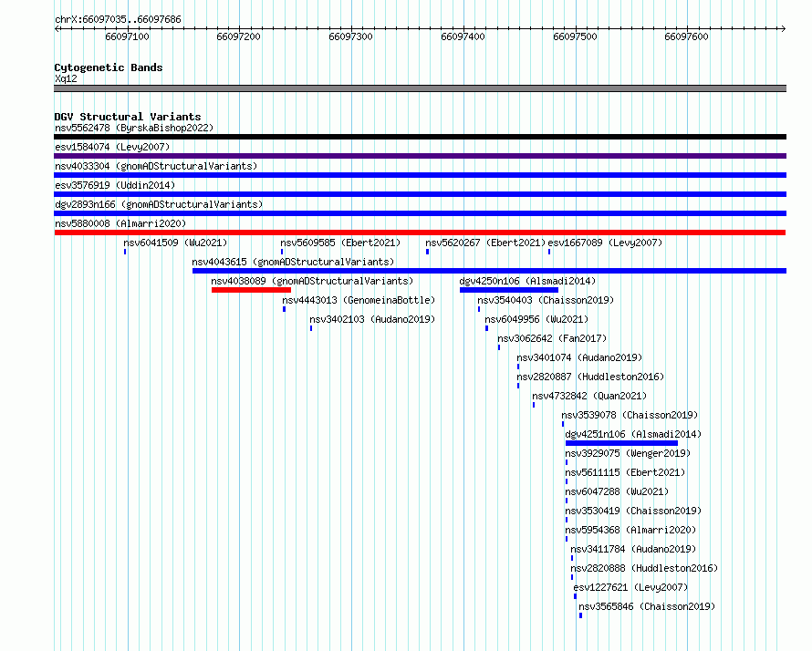Click nsv5609585 (Ebert2021) variant label

[x=340, y=243]
